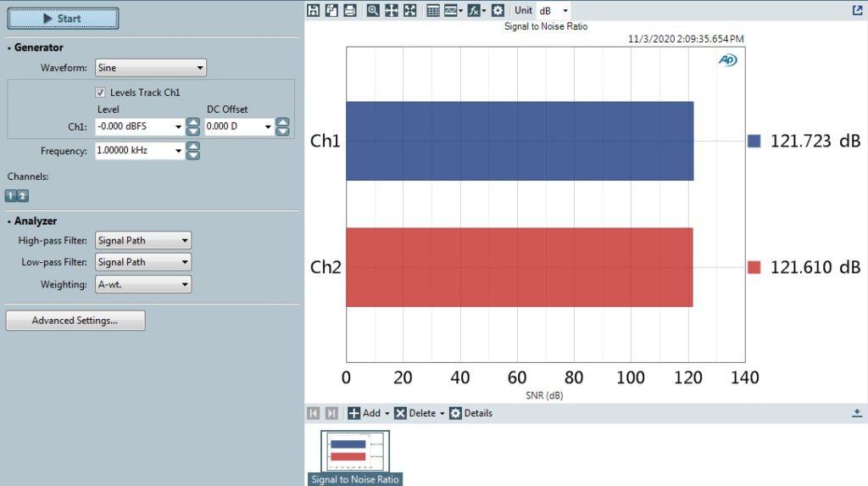The height and width of the screenshot is (486, 868).
Task: Expand the Weighting dropdown set to A-wt.
Action: tap(142, 284)
